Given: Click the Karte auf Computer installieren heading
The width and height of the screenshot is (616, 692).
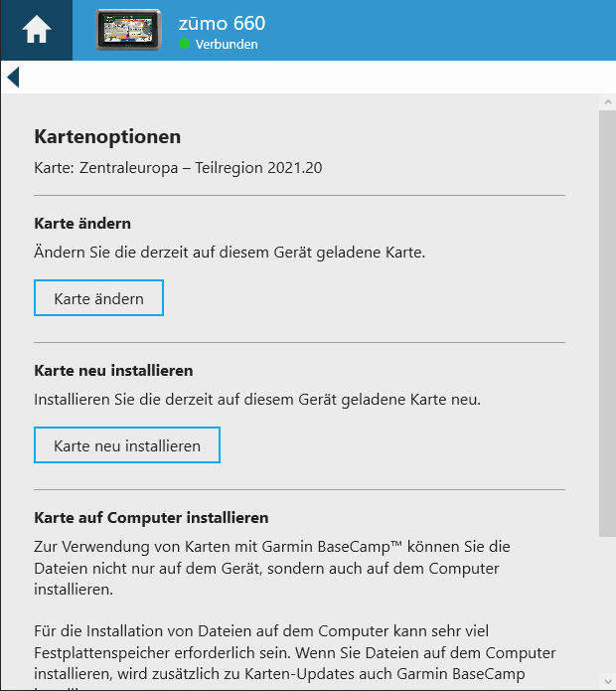Looking at the screenshot, I should 151,517.
